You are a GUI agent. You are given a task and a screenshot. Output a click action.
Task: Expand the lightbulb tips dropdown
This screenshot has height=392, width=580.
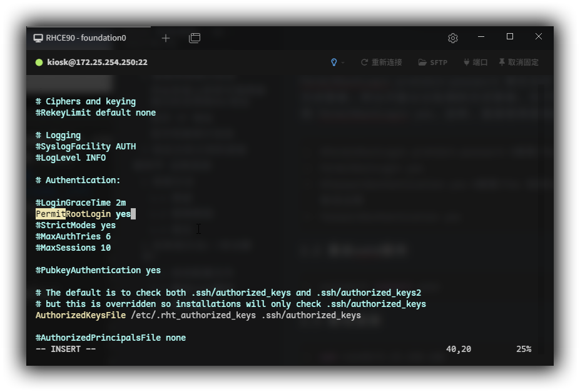[x=337, y=63]
